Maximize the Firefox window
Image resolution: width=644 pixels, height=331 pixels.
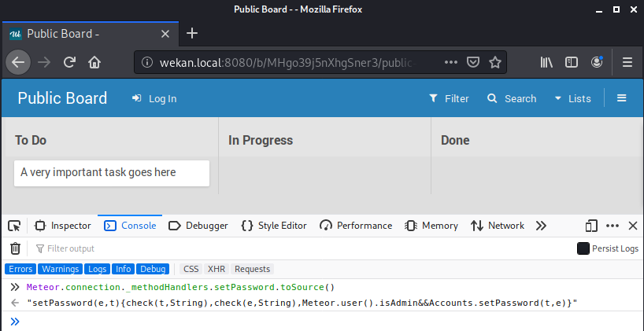616,9
